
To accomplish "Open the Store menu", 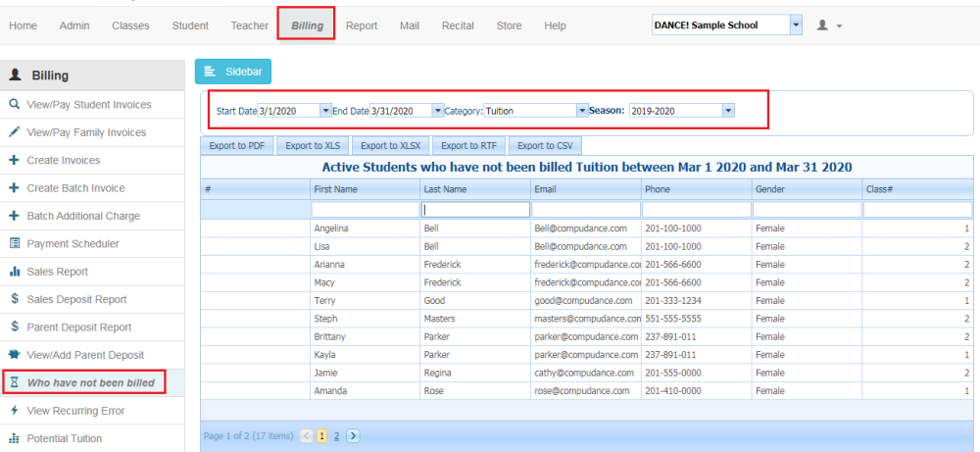I will [509, 25].
